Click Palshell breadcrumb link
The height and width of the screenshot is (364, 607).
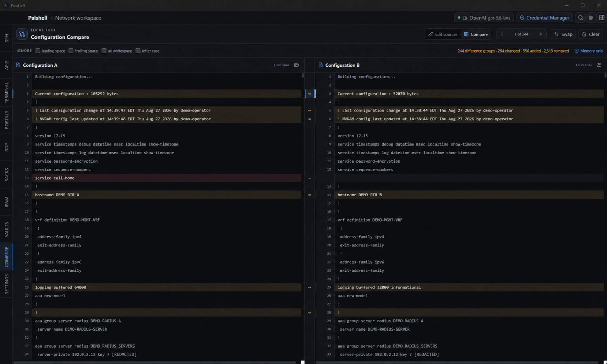coord(38,18)
